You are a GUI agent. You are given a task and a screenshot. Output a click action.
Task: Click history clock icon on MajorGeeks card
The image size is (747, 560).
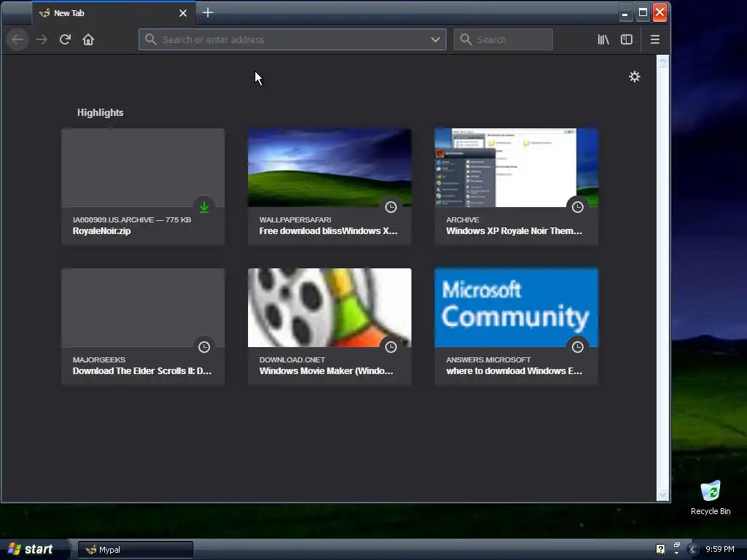204,347
